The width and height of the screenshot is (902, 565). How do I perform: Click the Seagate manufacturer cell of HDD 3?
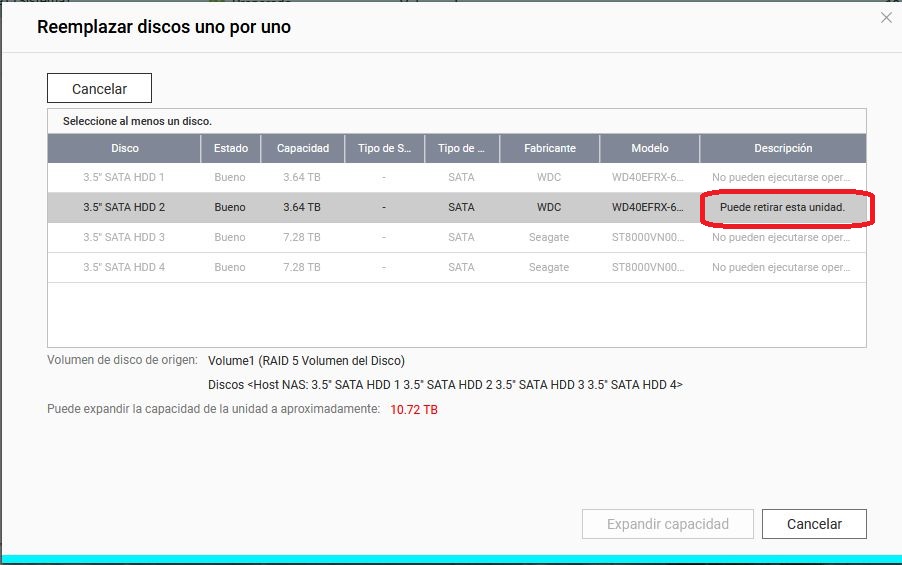click(549, 238)
